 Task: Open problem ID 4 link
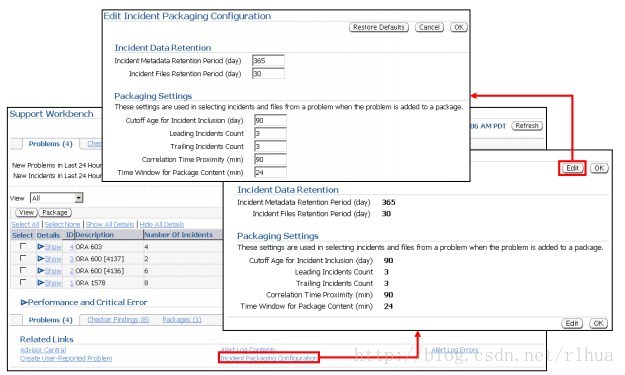click(x=71, y=247)
